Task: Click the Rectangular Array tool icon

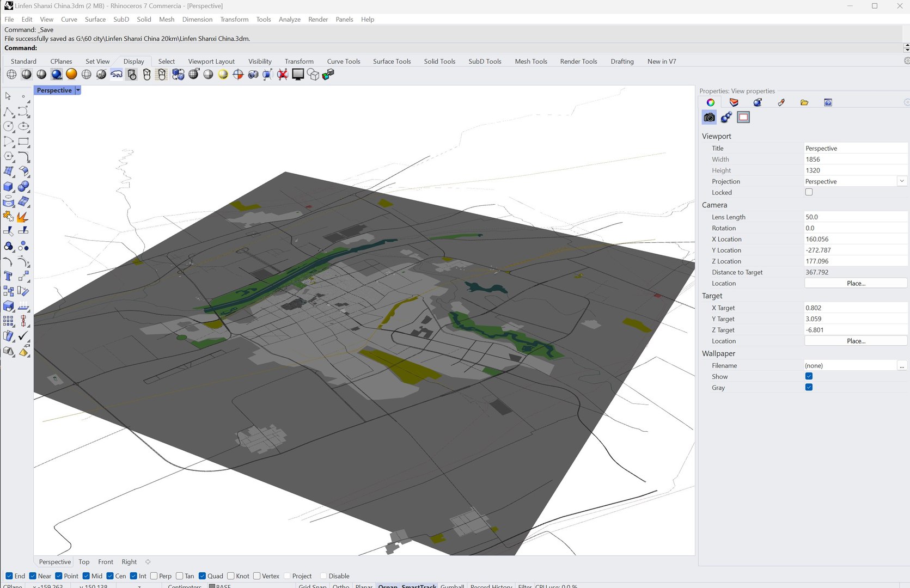Action: [x=9, y=321]
